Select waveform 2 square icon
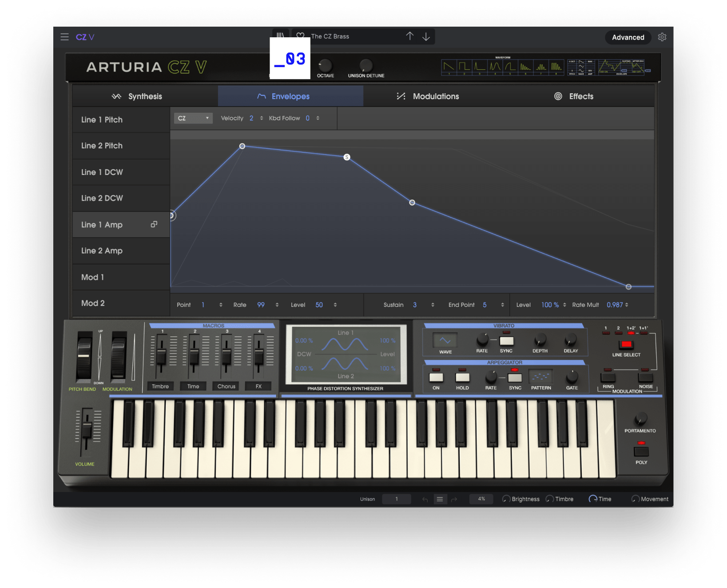The height and width of the screenshot is (588, 727). pyautogui.click(x=464, y=67)
